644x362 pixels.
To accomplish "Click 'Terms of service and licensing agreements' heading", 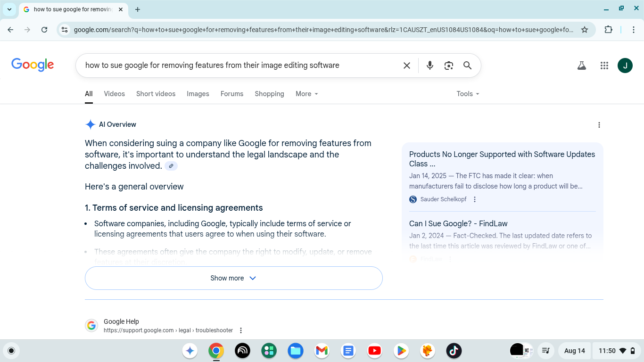I will tap(178, 208).
